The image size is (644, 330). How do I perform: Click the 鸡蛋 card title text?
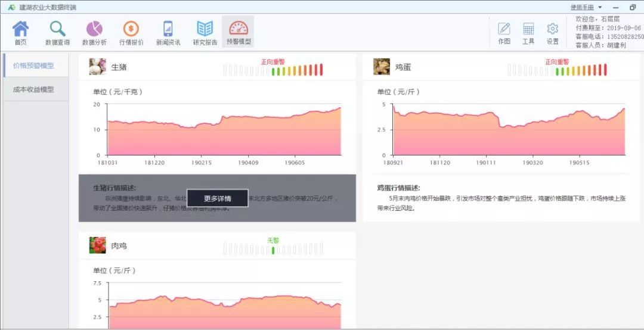(x=403, y=67)
